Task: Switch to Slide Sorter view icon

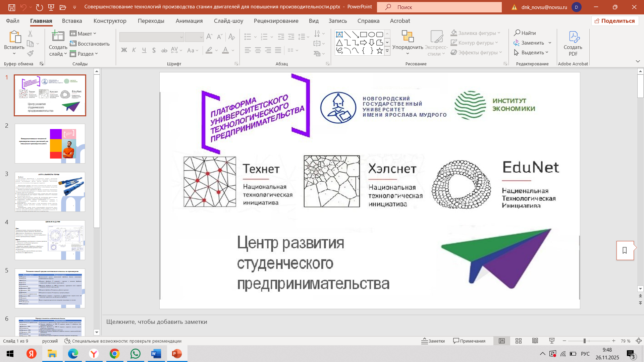Action: [x=519, y=341]
